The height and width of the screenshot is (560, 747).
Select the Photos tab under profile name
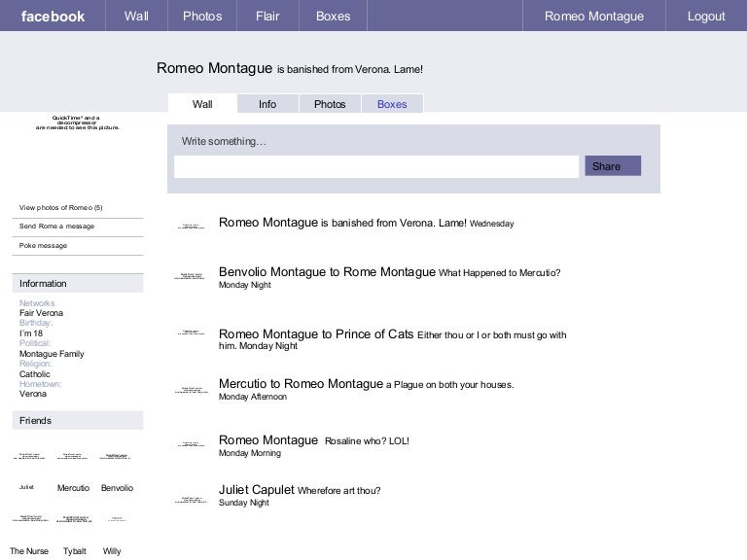(330, 104)
